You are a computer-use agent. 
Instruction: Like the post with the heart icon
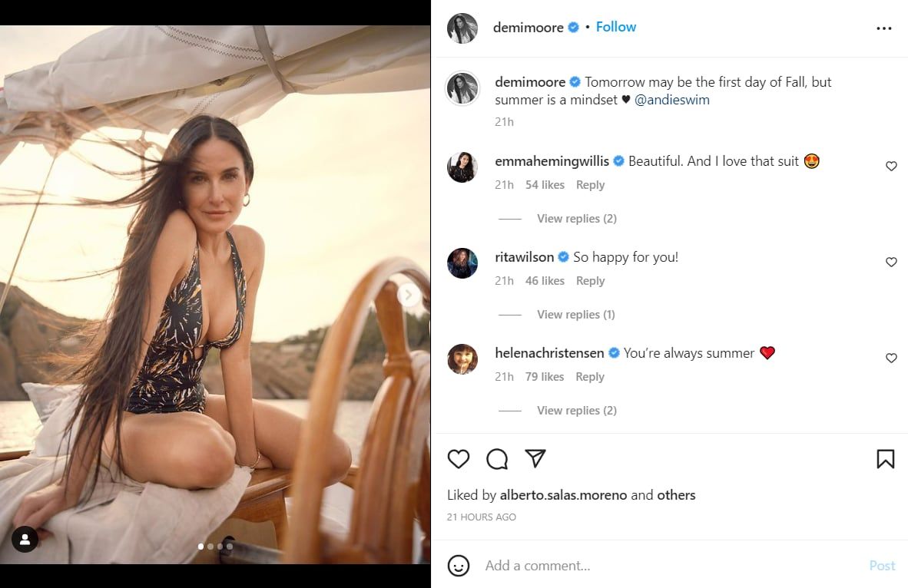pos(459,458)
